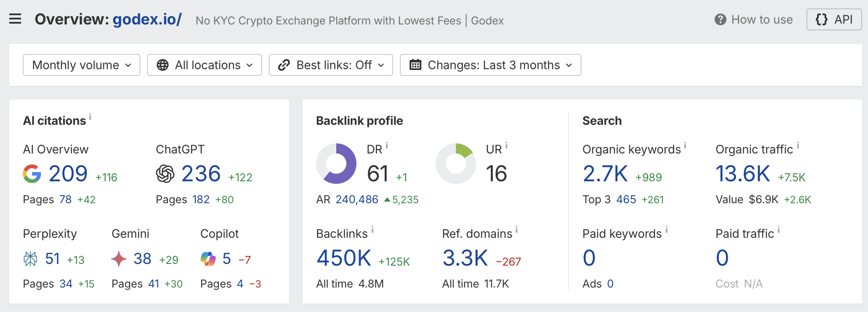Click the info icon beside Organic keywords

[685, 145]
